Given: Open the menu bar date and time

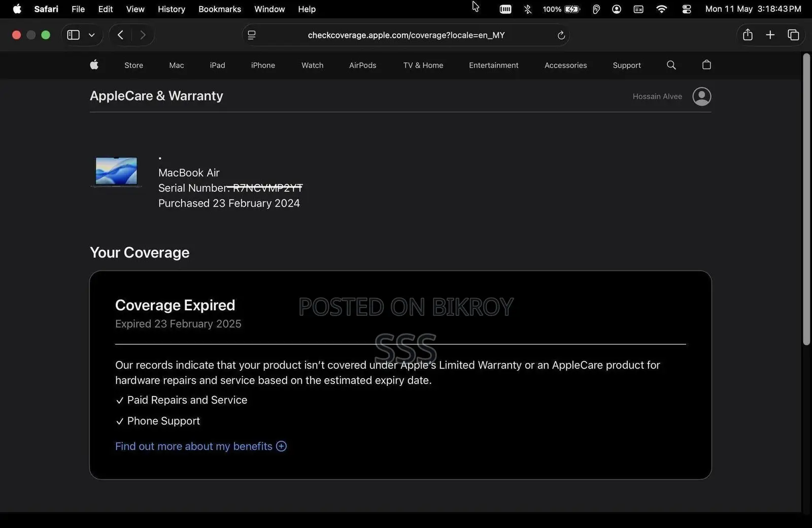Looking at the screenshot, I should (753, 9).
